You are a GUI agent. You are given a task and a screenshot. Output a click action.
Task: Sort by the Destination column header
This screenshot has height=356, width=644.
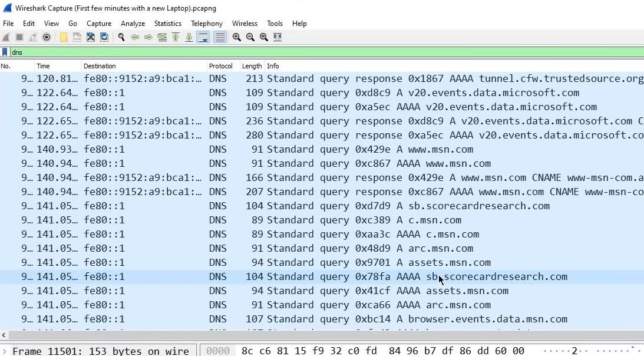[x=144, y=66]
